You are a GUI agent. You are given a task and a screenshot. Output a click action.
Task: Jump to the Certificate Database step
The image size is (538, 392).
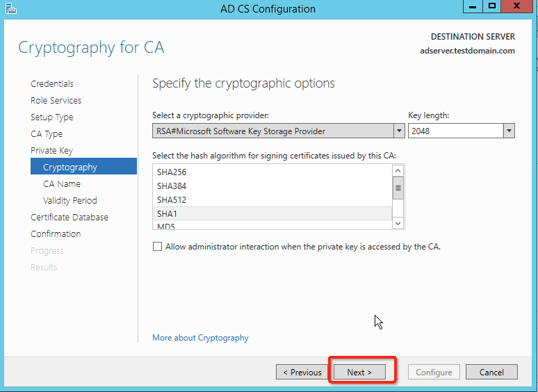70,218
